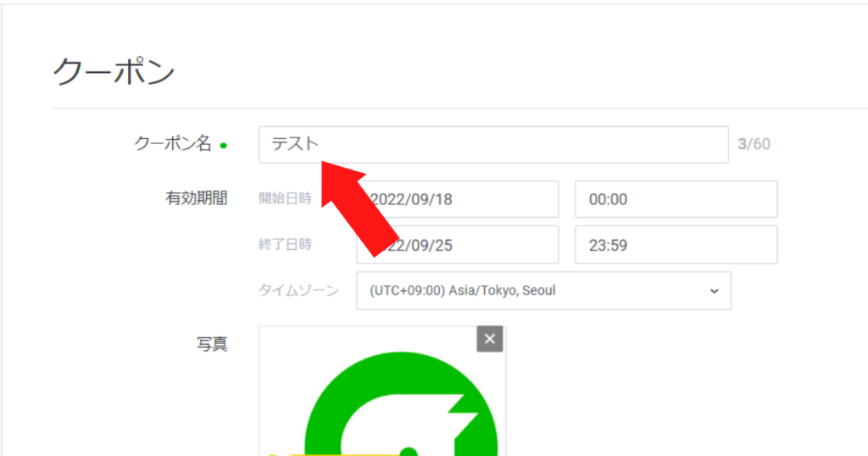This screenshot has height=456, width=868.
Task: Open the start date field 2022/09/18
Action: tap(457, 199)
